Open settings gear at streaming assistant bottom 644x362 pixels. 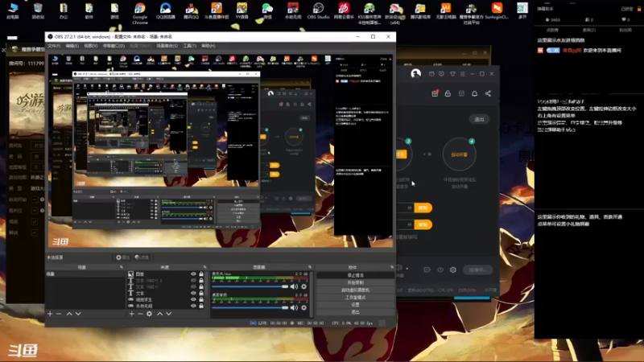pyautogui.click(x=453, y=269)
